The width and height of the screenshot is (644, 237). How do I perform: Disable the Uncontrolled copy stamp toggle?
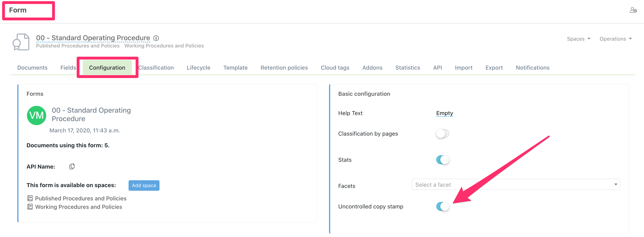coord(442,206)
